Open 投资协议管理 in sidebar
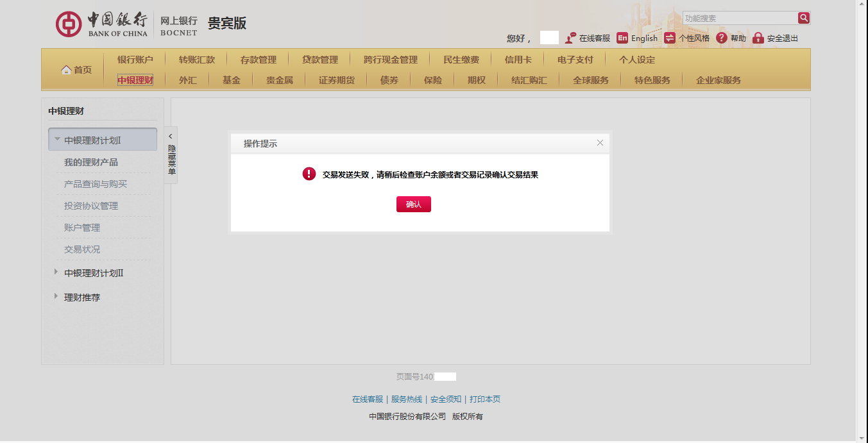Image resolution: width=868 pixels, height=443 pixels. coord(91,206)
